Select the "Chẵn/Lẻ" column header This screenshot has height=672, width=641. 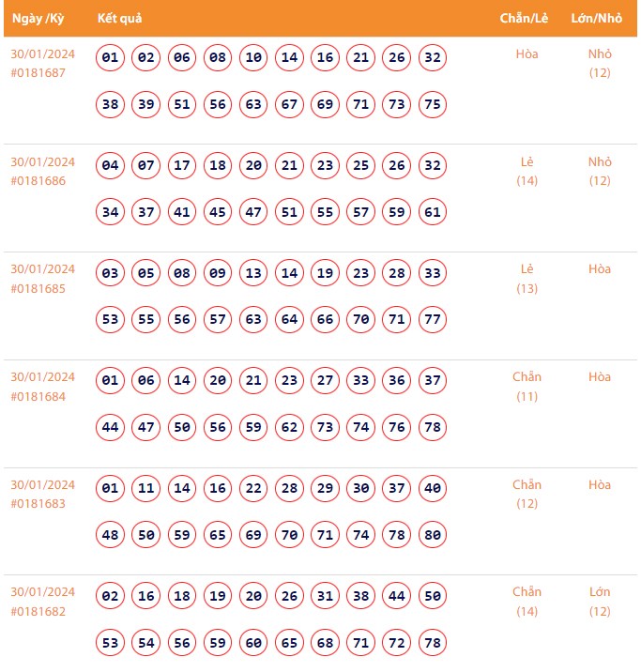524,19
